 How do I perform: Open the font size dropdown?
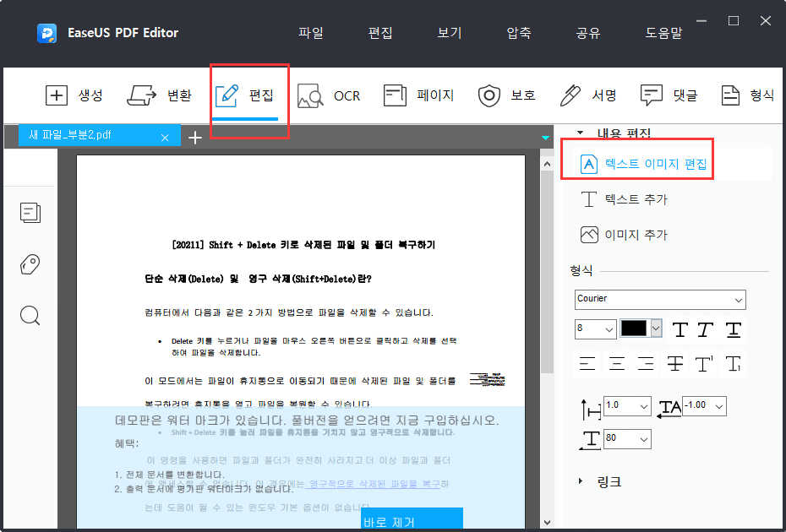[x=595, y=329]
